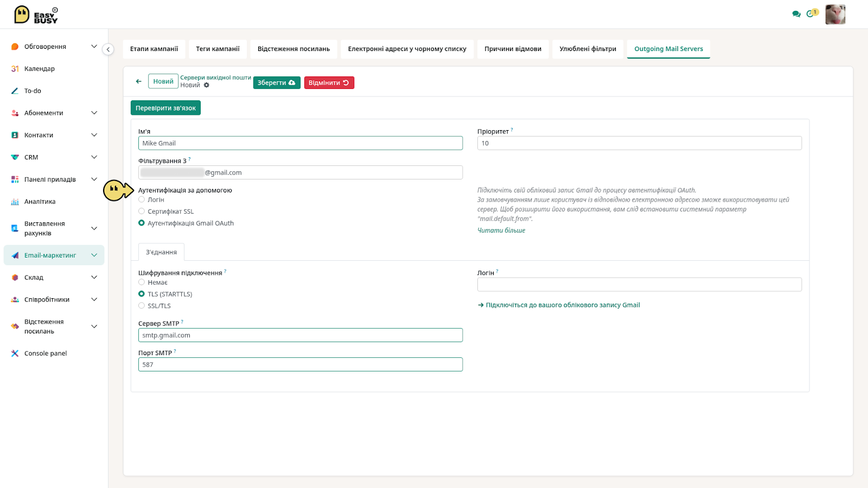Image resolution: width=868 pixels, height=488 pixels.
Task: Expand the Панелі приладів chevron
Action: (x=94, y=179)
